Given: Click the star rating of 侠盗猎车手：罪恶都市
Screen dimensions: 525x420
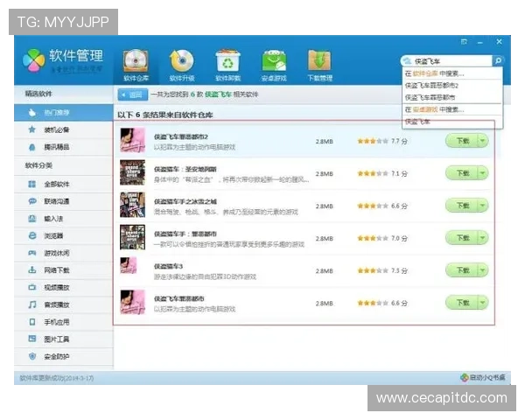Looking at the screenshot, I should (373, 239).
